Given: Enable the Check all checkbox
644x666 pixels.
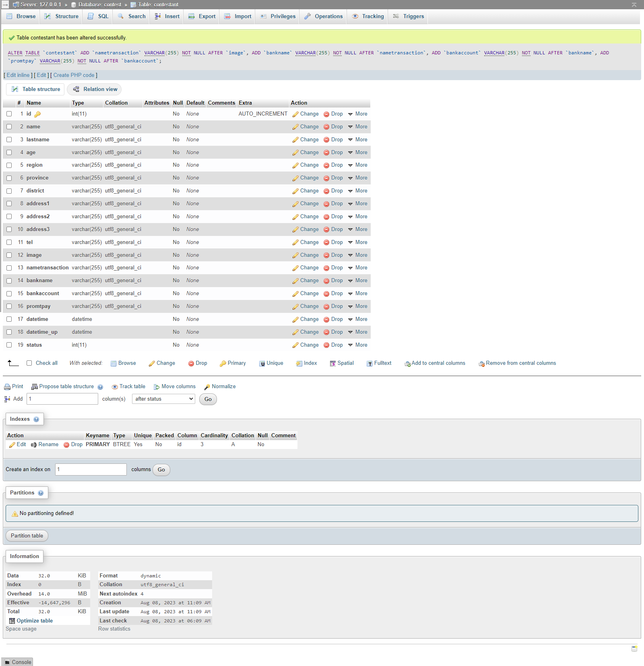Looking at the screenshot, I should tap(29, 363).
